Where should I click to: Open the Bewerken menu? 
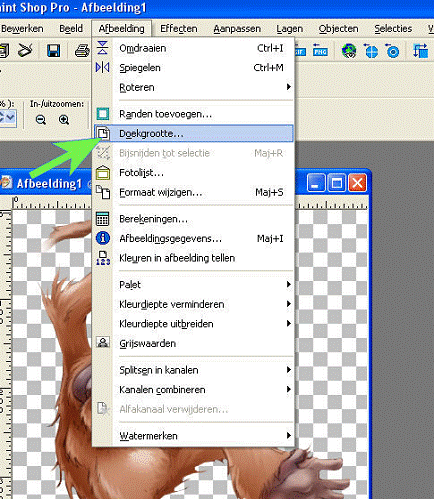point(22,29)
